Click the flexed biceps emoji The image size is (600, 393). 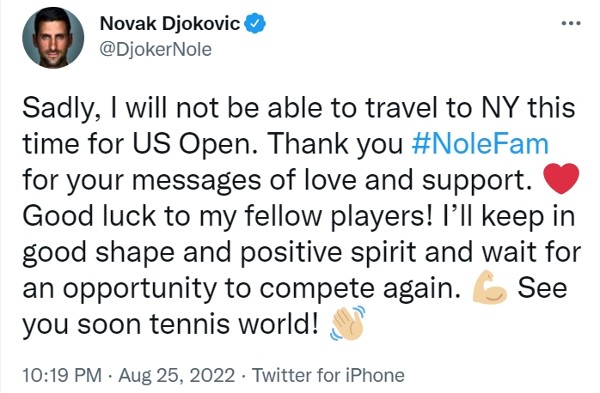pyautogui.click(x=490, y=287)
